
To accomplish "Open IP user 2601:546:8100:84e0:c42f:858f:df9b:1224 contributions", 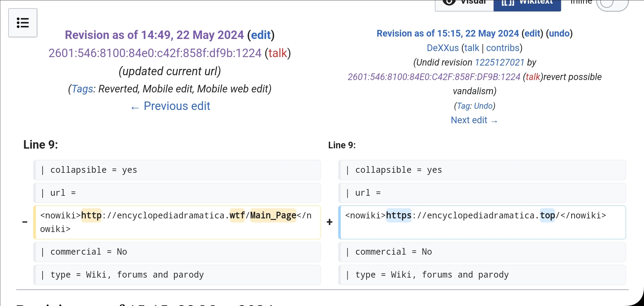I will 155,53.
